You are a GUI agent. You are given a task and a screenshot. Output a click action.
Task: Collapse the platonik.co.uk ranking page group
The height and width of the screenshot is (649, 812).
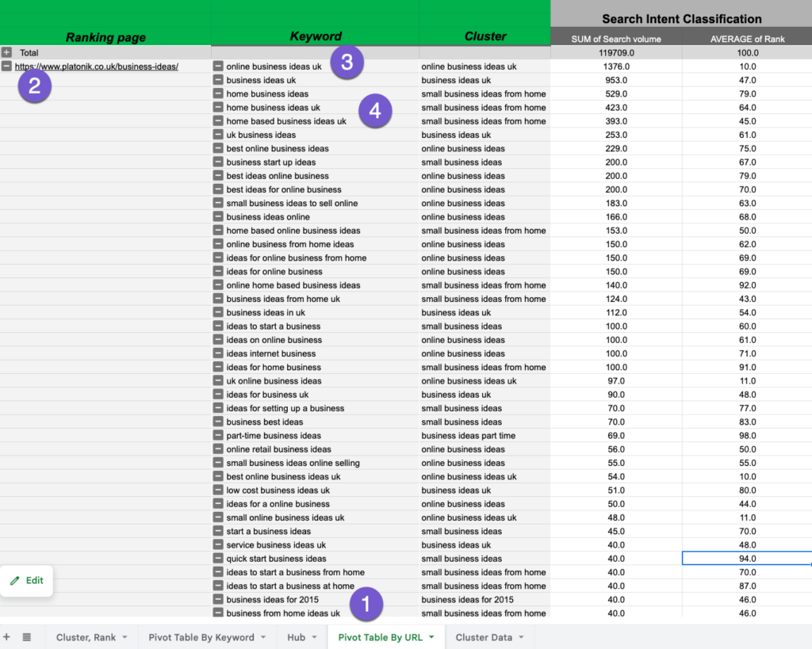pyautogui.click(x=7, y=67)
